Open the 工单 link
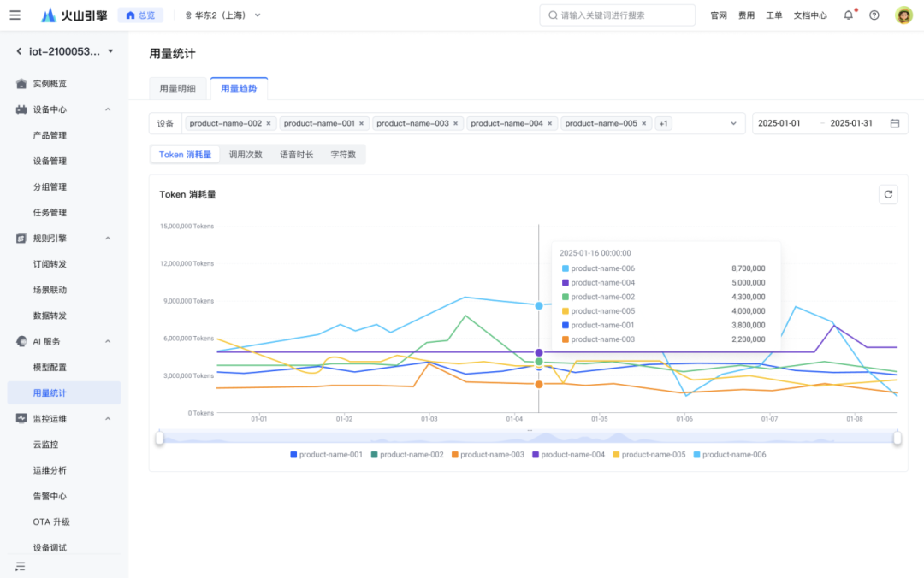Screen dimensions: 924x578 coord(773,15)
